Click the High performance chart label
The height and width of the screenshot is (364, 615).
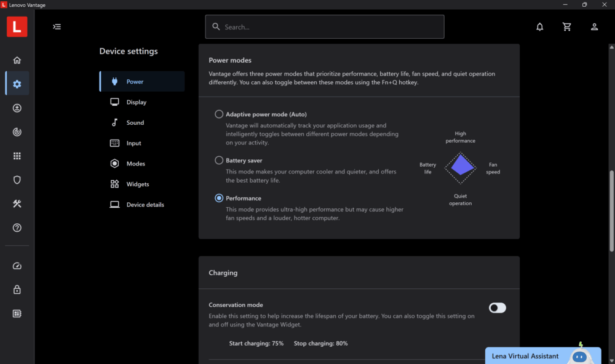click(460, 137)
